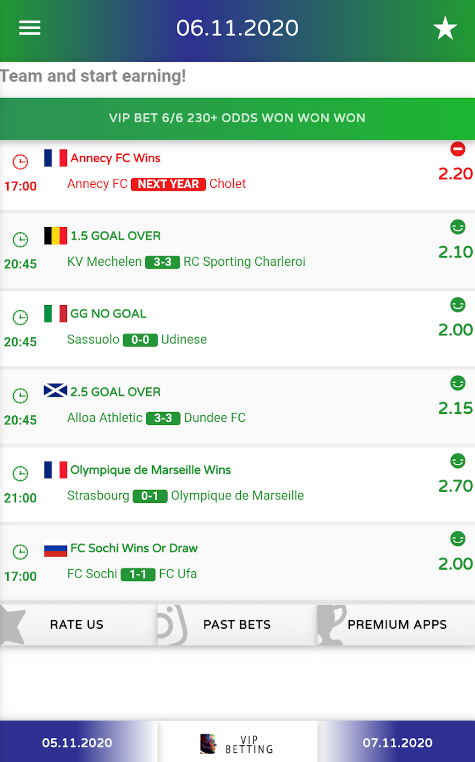475x762 pixels.
Task: Open the RATE US button
Action: click(78, 624)
